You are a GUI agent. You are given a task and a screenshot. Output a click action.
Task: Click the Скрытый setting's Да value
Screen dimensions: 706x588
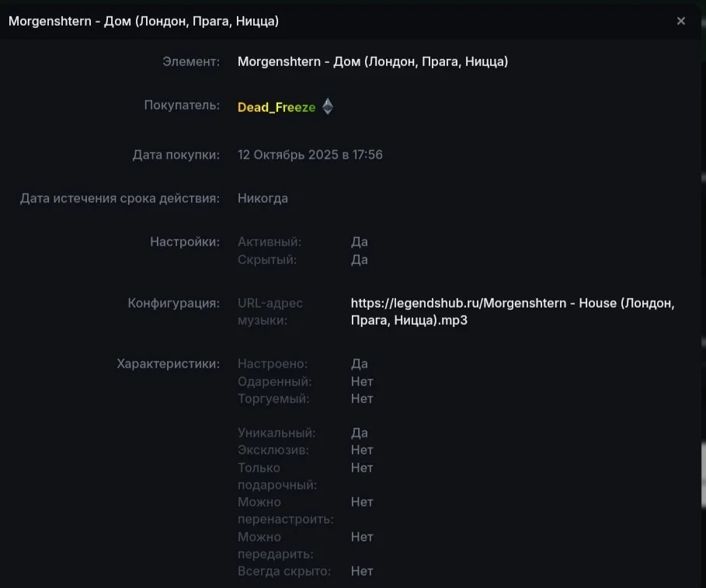coord(359,259)
